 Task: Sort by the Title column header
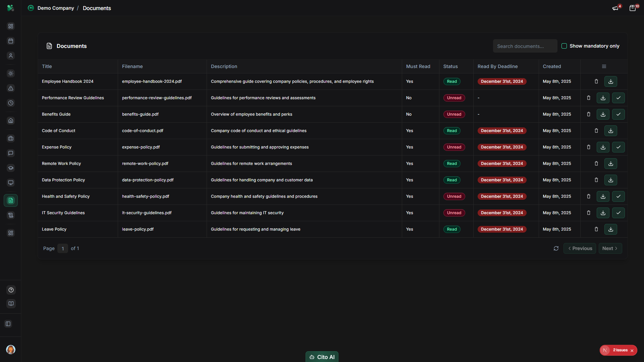[x=47, y=66]
